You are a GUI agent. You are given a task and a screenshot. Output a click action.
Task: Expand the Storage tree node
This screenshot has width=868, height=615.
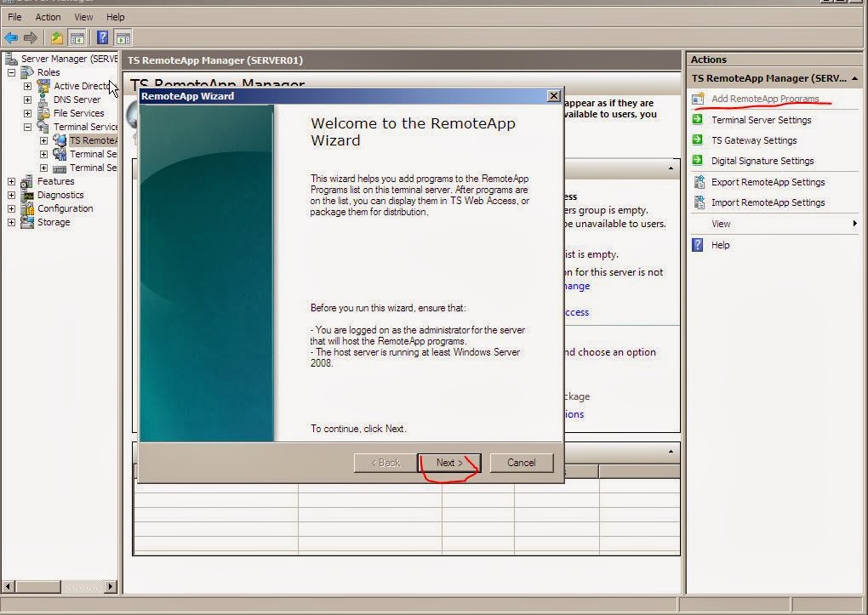tap(11, 222)
